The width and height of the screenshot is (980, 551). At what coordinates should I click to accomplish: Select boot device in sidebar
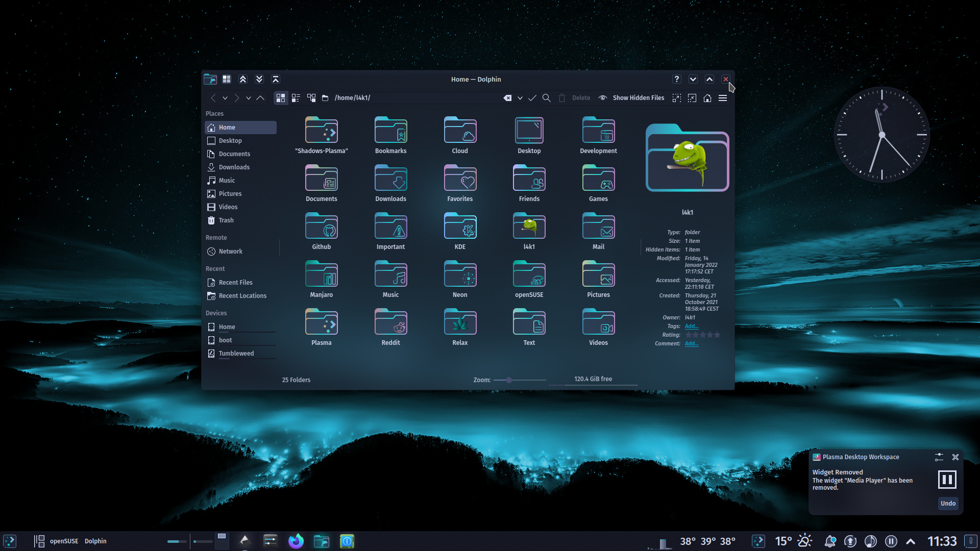(x=240, y=340)
